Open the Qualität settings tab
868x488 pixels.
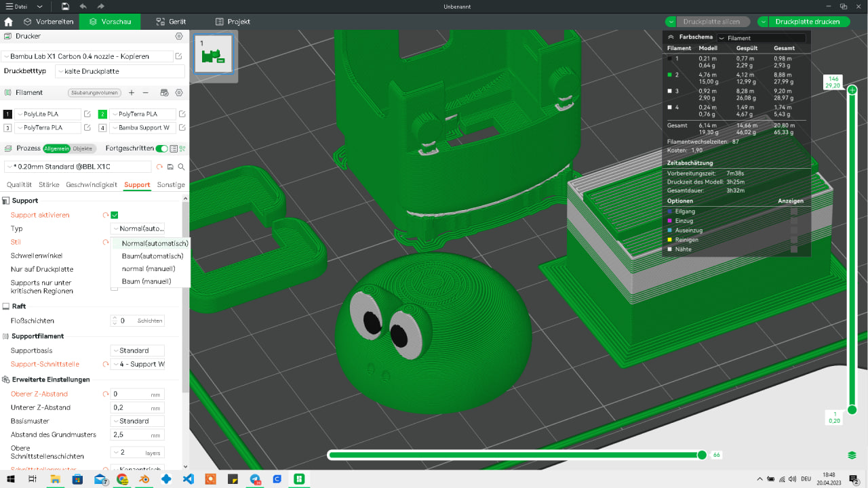tap(20, 184)
